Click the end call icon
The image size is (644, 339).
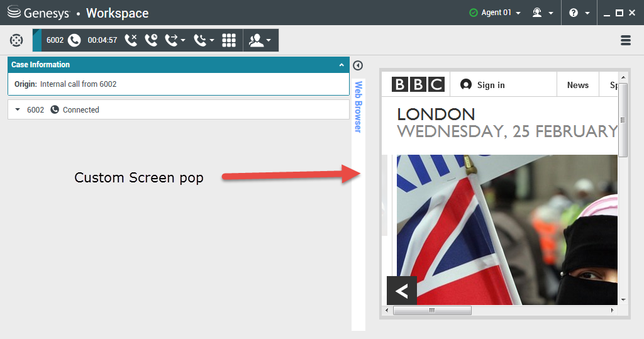click(131, 40)
